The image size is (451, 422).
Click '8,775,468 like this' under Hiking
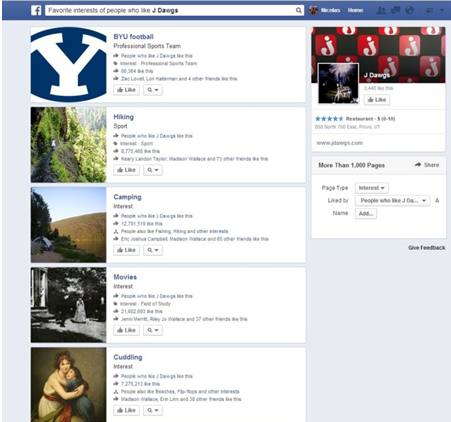click(140, 151)
